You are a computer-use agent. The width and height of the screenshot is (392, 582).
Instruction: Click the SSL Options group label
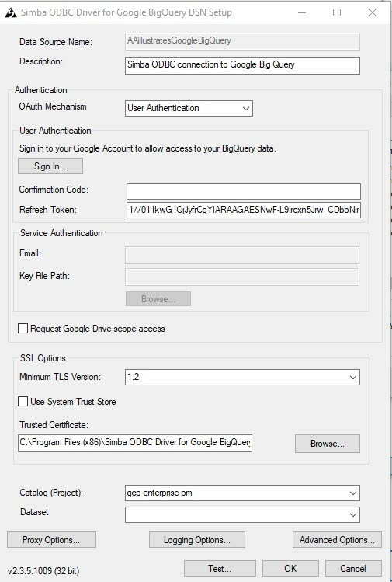click(43, 358)
